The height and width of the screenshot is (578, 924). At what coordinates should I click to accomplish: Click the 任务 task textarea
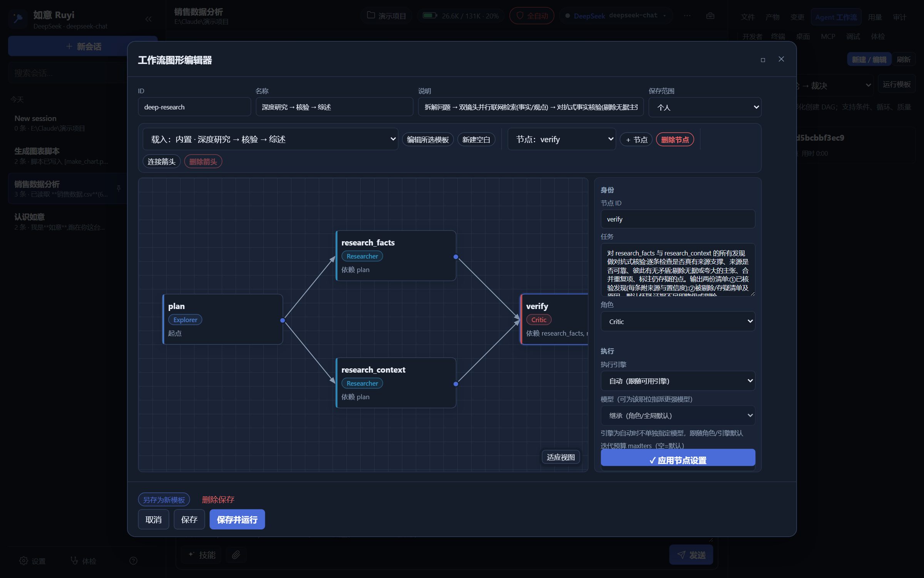pyautogui.click(x=678, y=270)
